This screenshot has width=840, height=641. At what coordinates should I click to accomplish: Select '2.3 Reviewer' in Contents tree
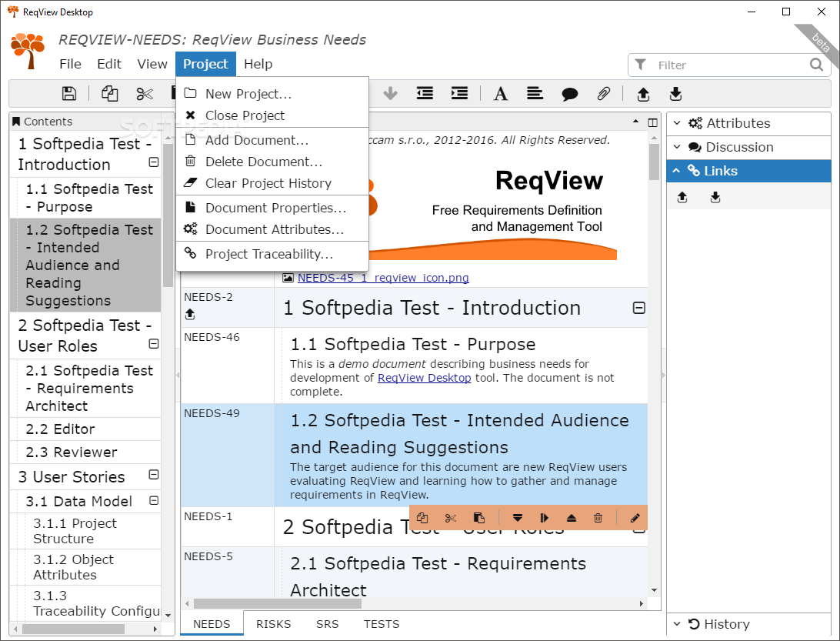point(85,452)
